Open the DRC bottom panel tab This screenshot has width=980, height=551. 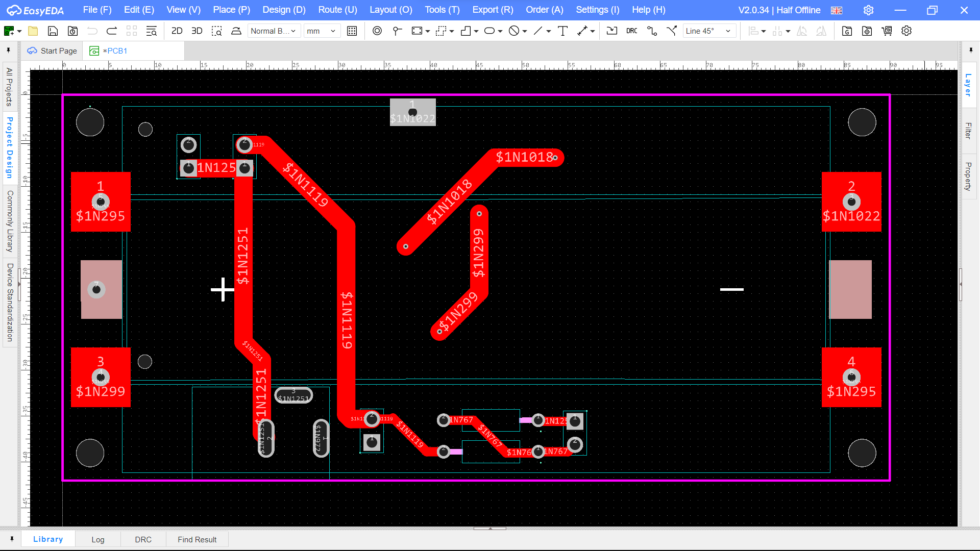(x=143, y=539)
